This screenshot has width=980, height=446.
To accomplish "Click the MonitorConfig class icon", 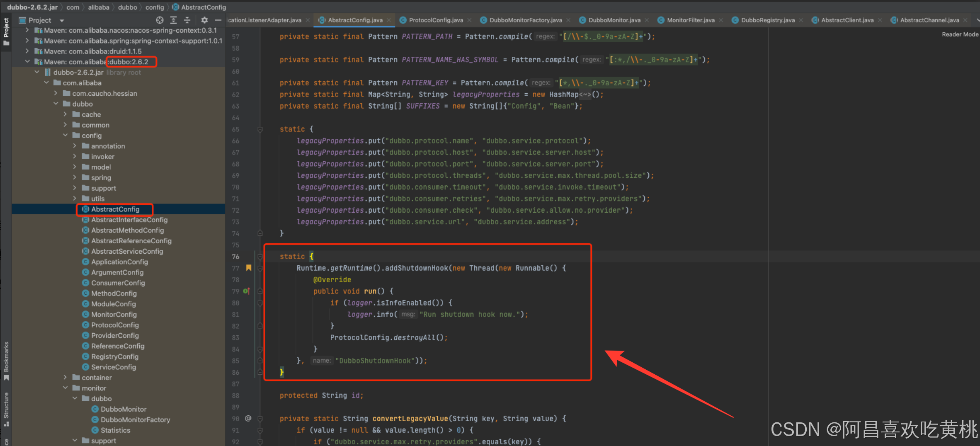I will point(85,315).
